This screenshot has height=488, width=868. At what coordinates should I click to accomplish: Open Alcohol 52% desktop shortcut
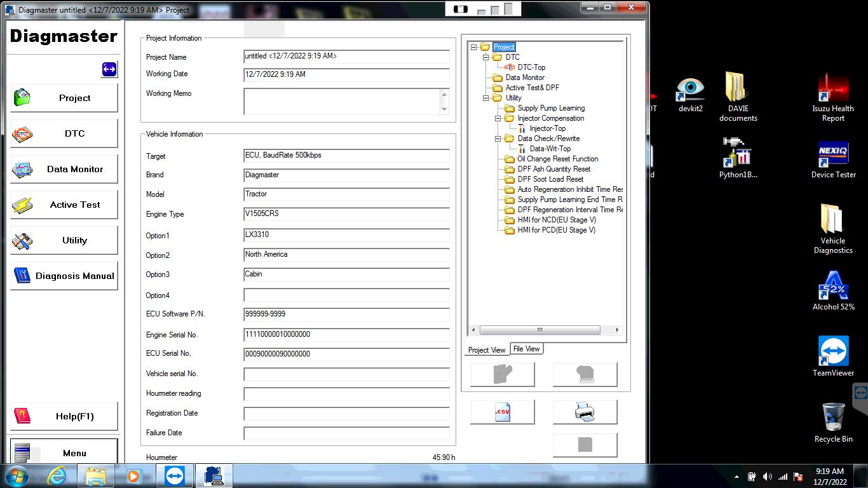(833, 291)
